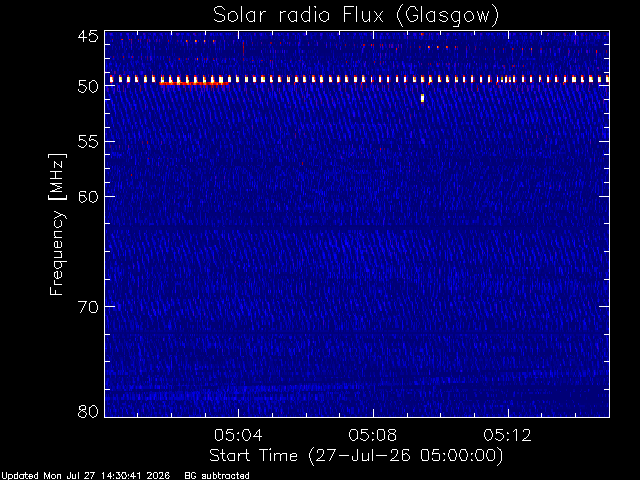
Task: Click the plot title Solar radio Flux (Glasgow)
Action: pyautogui.click(x=356, y=16)
